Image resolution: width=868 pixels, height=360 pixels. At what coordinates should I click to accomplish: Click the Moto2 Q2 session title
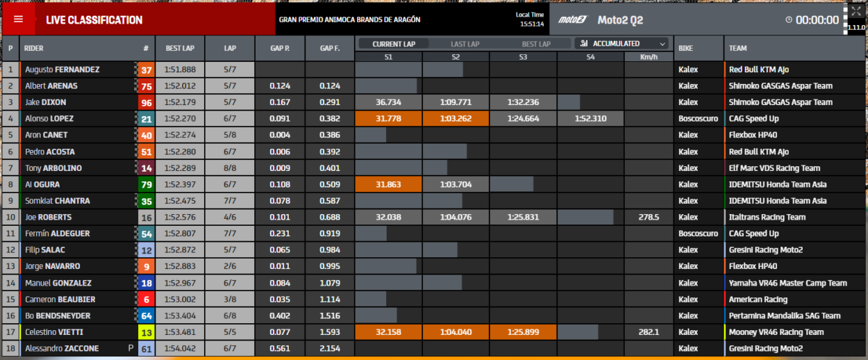click(x=620, y=20)
